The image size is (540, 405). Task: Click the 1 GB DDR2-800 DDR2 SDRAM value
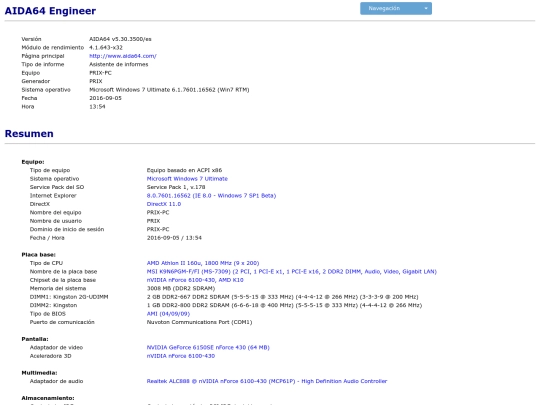coord(284,305)
